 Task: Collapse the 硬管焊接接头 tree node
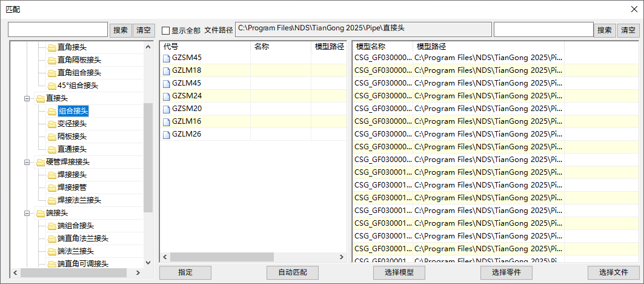[x=27, y=162]
